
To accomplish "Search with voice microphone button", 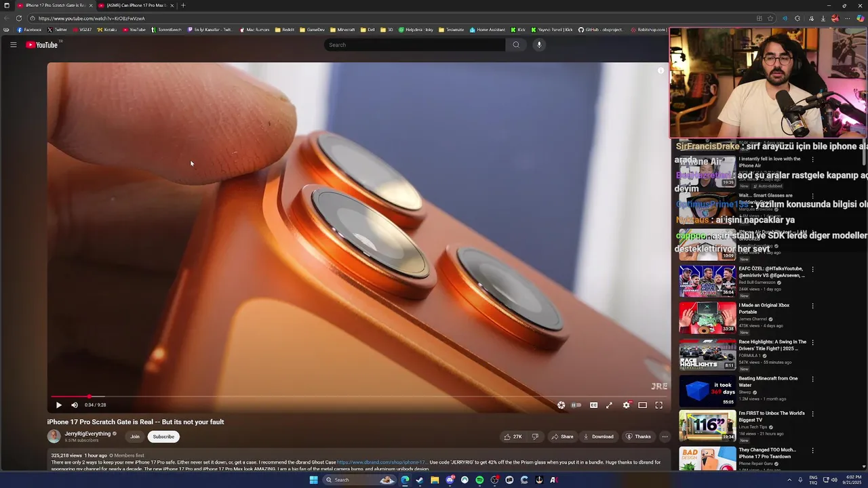I will coord(539,45).
